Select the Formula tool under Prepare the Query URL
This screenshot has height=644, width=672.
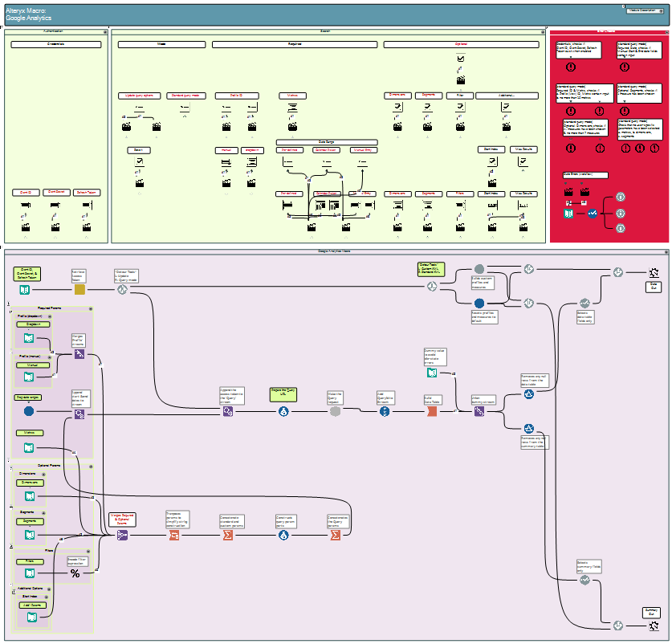pyautogui.click(x=283, y=412)
